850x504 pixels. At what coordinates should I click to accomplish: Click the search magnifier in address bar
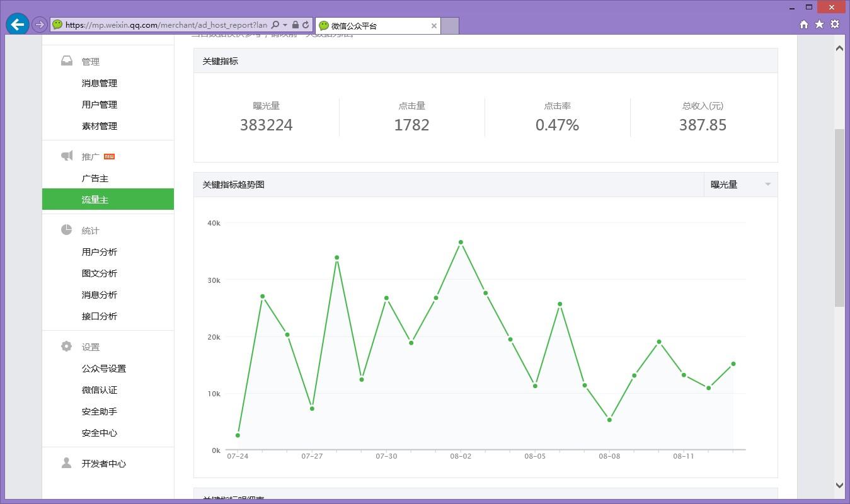click(x=275, y=25)
